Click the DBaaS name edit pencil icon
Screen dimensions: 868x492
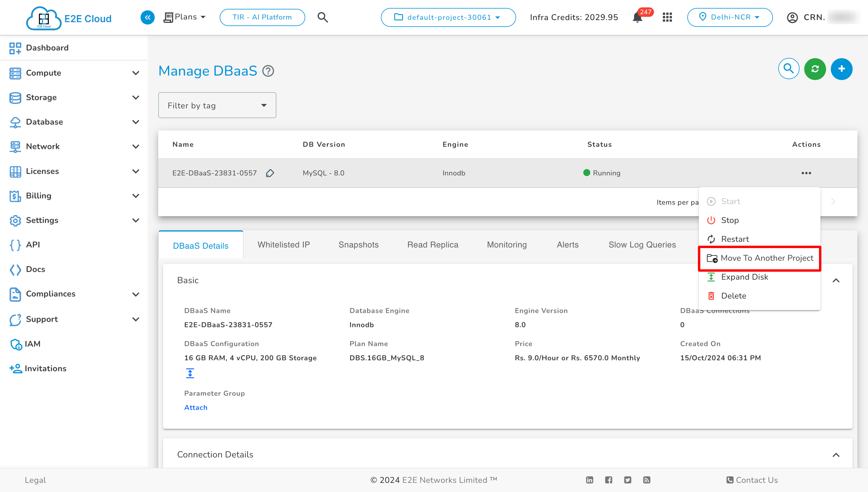click(x=269, y=173)
